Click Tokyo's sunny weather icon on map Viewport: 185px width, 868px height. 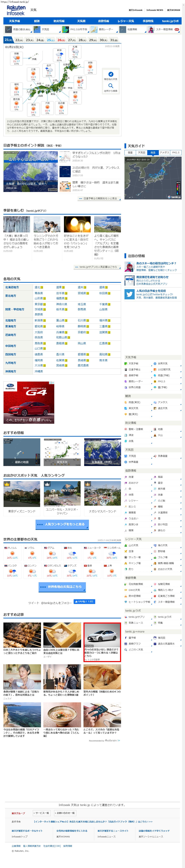[75, 96]
